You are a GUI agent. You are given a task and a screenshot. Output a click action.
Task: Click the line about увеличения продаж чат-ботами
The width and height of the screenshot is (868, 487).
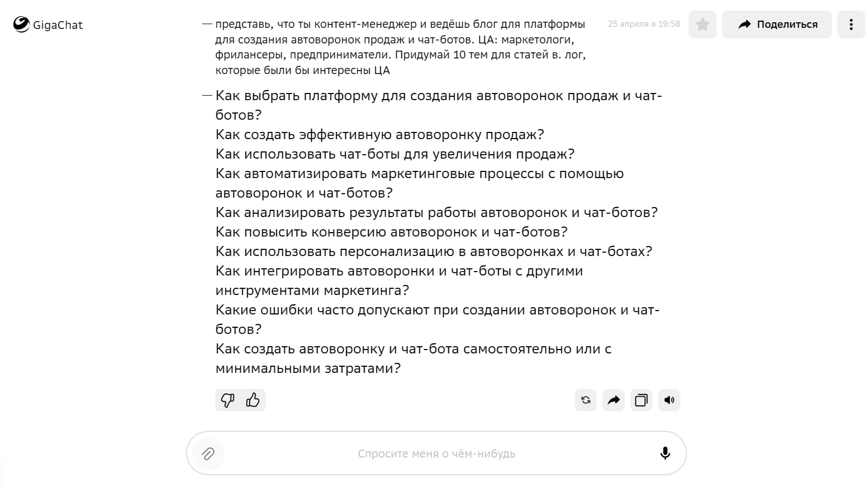395,154
